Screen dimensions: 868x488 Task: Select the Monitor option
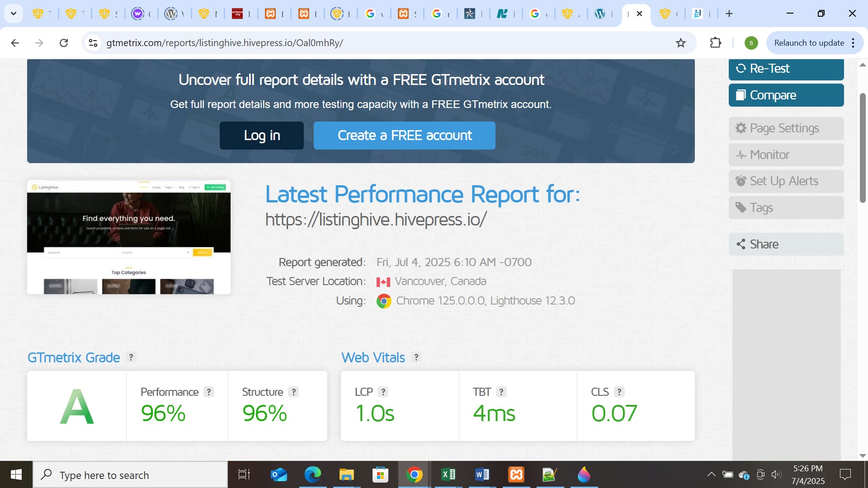point(786,155)
